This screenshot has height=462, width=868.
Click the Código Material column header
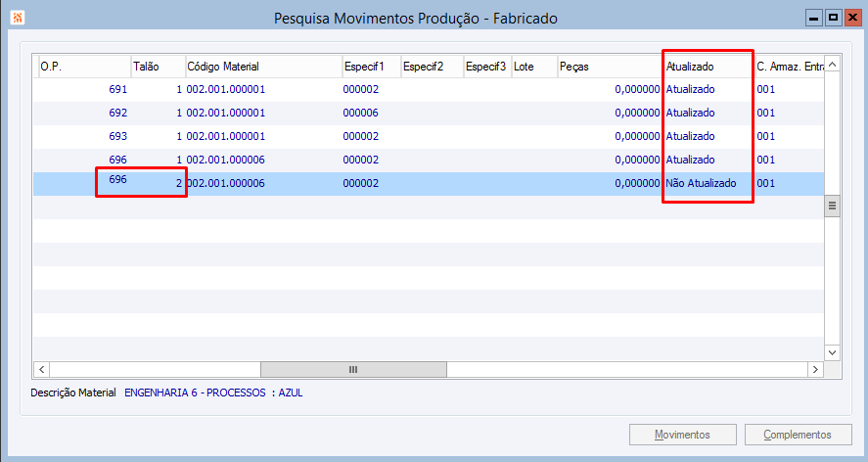pos(263,67)
